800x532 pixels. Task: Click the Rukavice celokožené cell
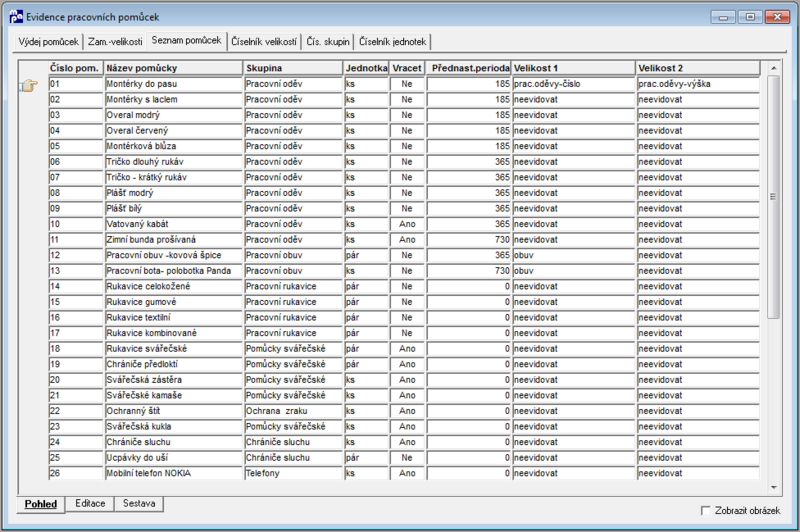[x=173, y=286]
